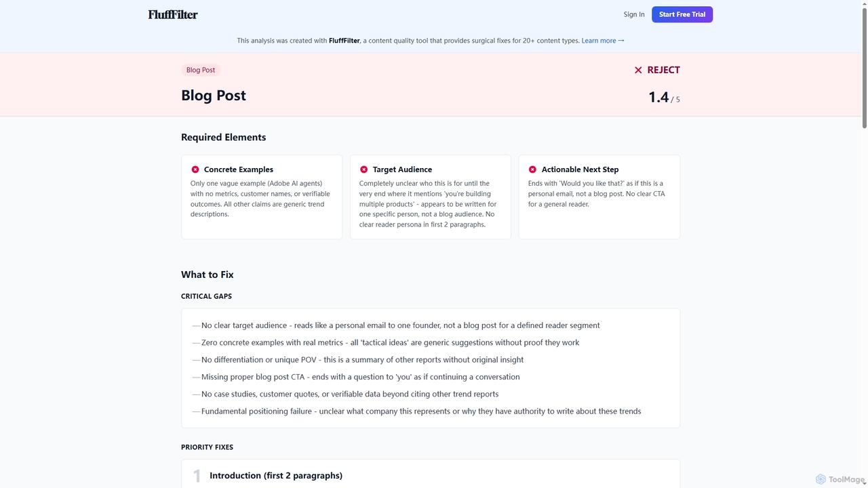Viewport: 868px width, 488px height.
Task: Click the Blog Post category tag
Action: tap(201, 70)
